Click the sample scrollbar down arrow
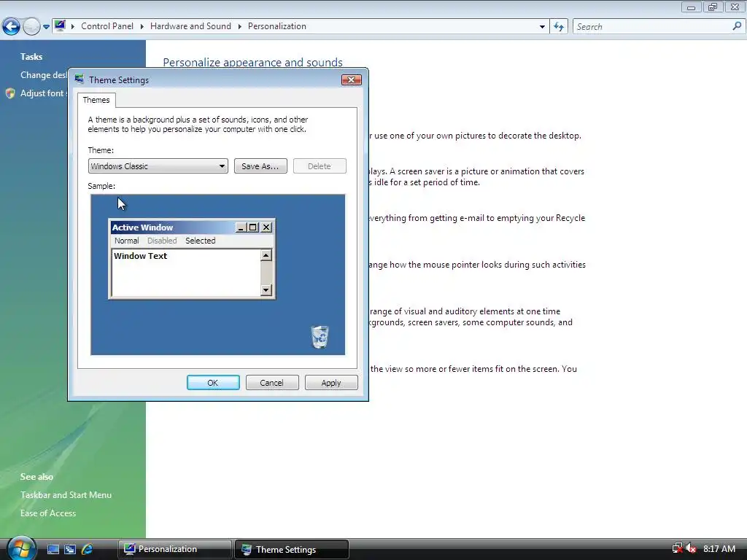 pos(266,289)
